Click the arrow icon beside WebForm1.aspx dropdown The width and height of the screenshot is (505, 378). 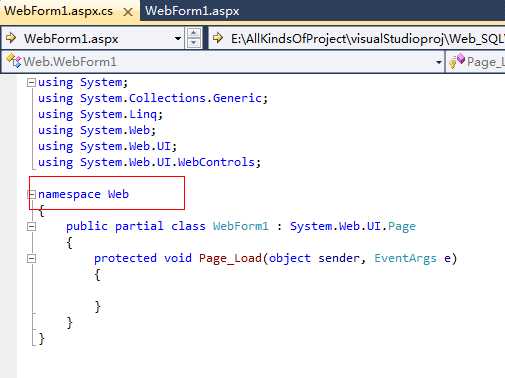11,38
